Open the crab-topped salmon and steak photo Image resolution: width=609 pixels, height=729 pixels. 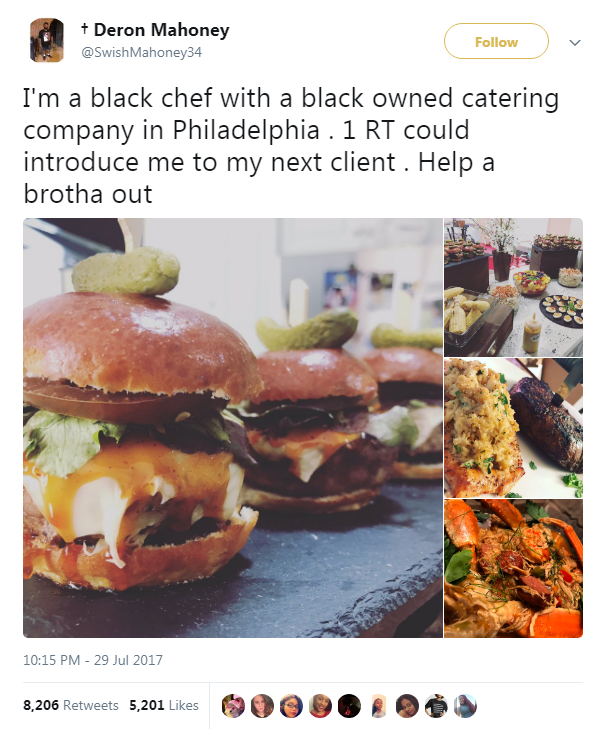point(513,428)
